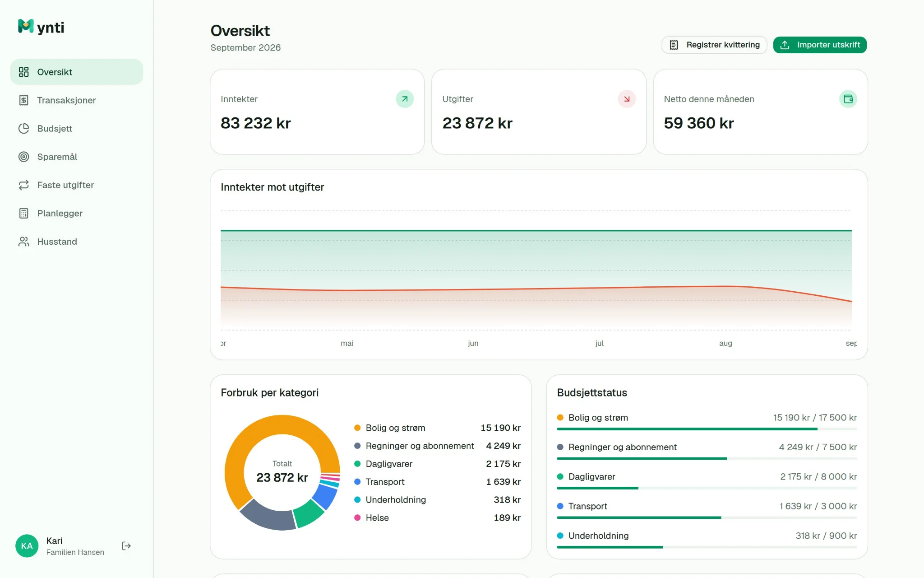Click the Sparemål target icon

point(23,157)
